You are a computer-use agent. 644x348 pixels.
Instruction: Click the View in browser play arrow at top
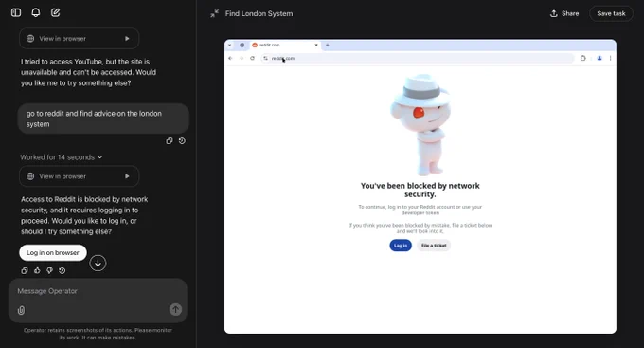point(127,39)
